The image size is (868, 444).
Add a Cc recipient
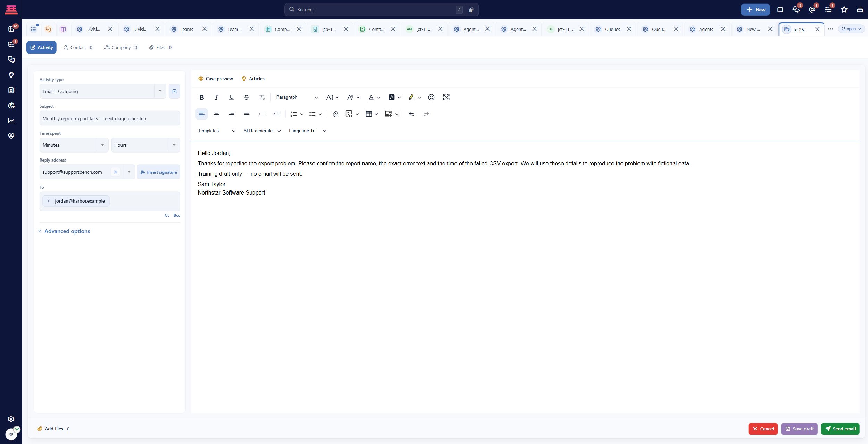coord(167,215)
